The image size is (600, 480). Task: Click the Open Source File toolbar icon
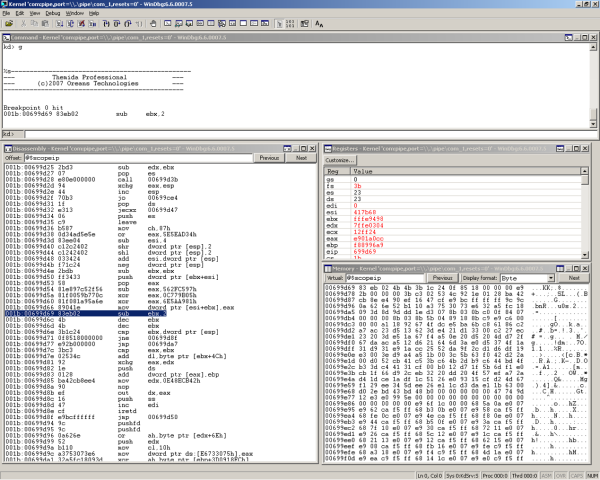tap(9, 24)
